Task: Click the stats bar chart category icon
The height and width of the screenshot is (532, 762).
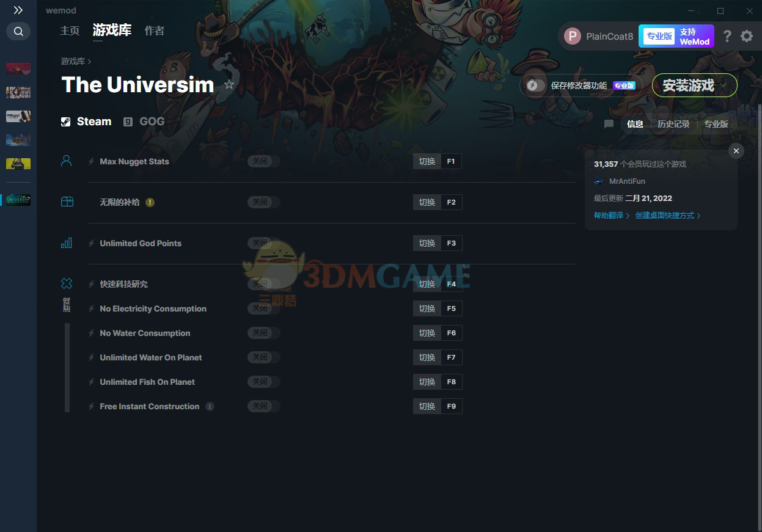Action: coord(67,242)
